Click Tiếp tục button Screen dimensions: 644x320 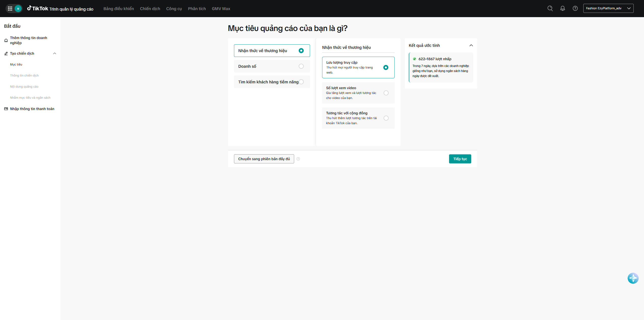[460, 159]
